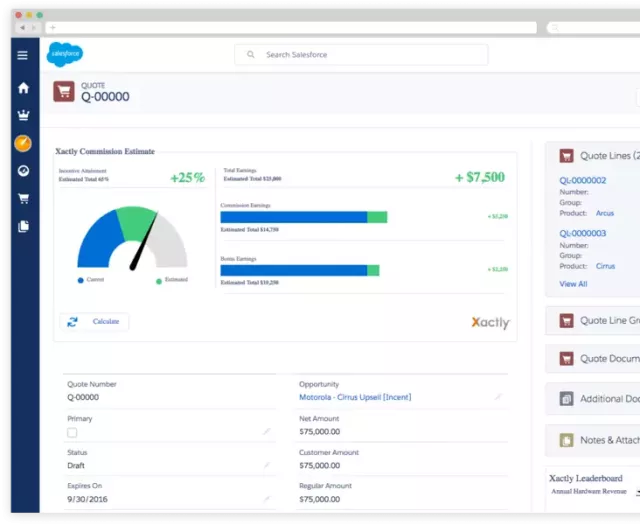Open the Motorola - Cirrus Upsell opportunity link
Image resolution: width=640 pixels, height=525 pixels.
point(355,397)
